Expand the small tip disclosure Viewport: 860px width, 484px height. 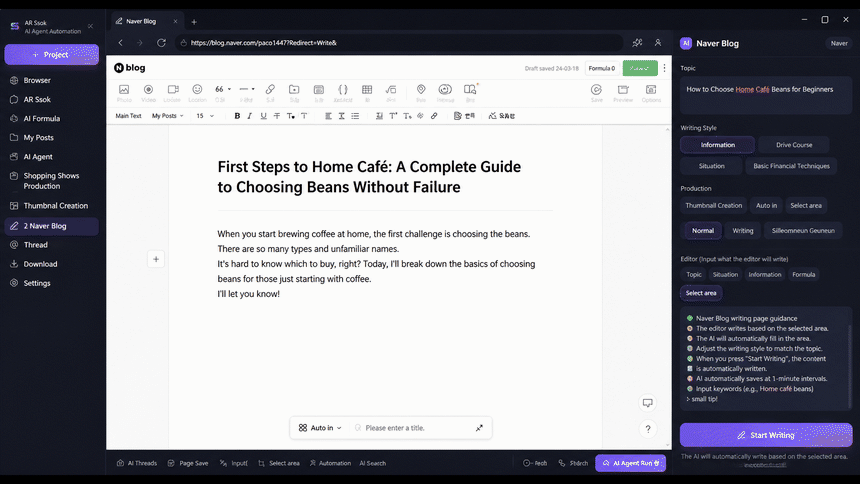coord(701,399)
